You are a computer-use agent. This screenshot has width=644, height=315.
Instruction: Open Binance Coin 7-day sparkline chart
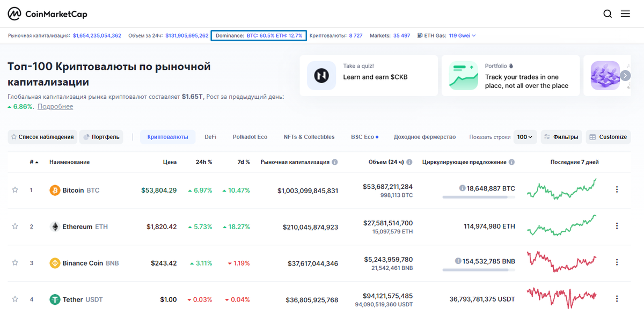561,262
